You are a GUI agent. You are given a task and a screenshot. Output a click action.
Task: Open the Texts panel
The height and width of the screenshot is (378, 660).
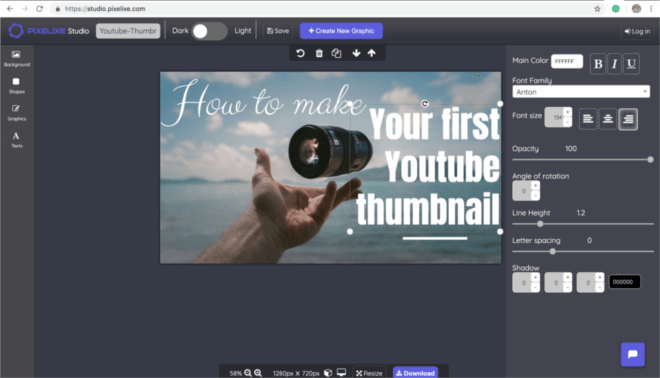click(x=16, y=140)
